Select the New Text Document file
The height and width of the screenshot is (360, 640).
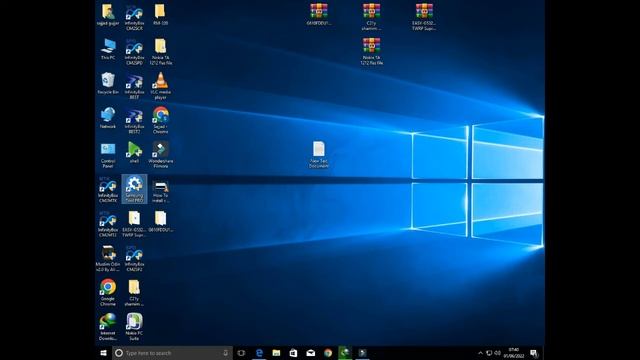[319, 155]
